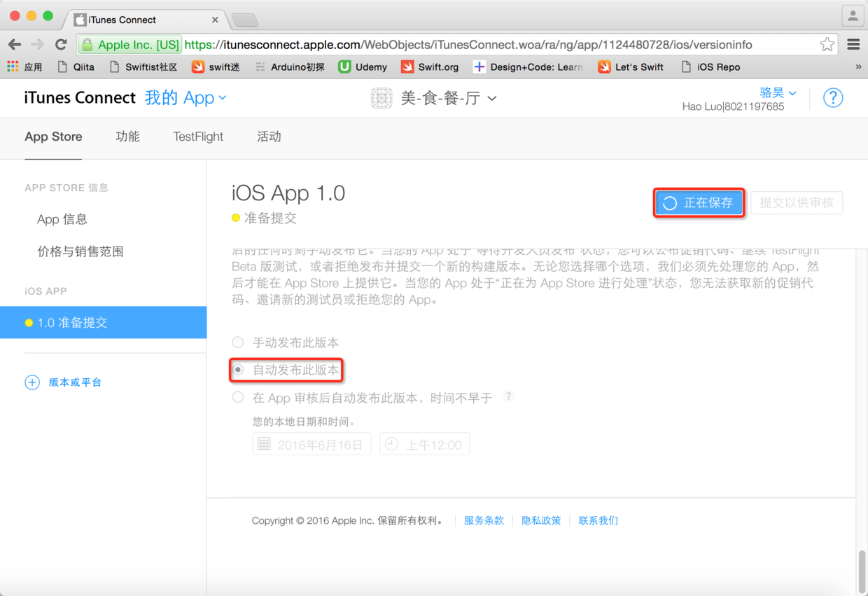This screenshot has width=868, height=596.
Task: Open the Let's Swift bookmark
Action: pyautogui.click(x=631, y=67)
